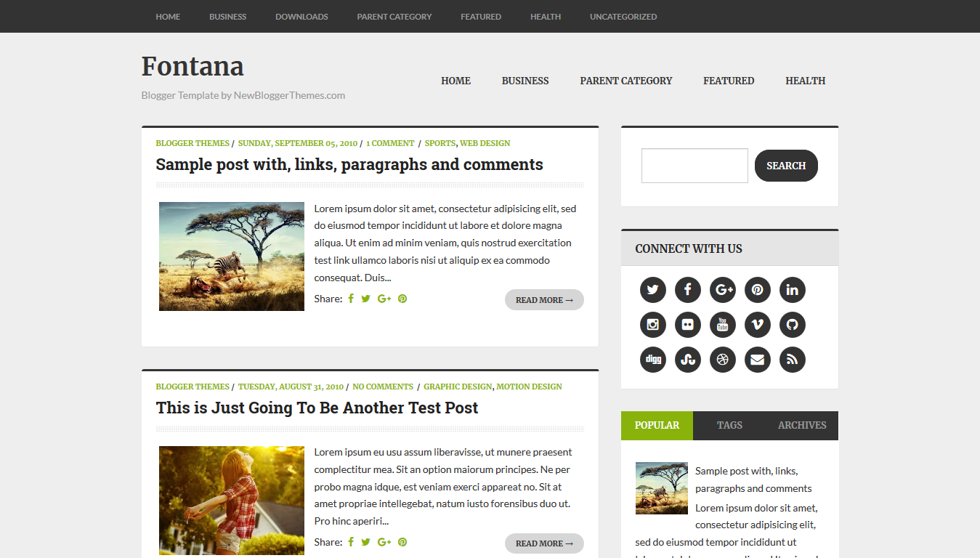The height and width of the screenshot is (558, 980).
Task: Switch to the Tags tab
Action: tap(729, 425)
